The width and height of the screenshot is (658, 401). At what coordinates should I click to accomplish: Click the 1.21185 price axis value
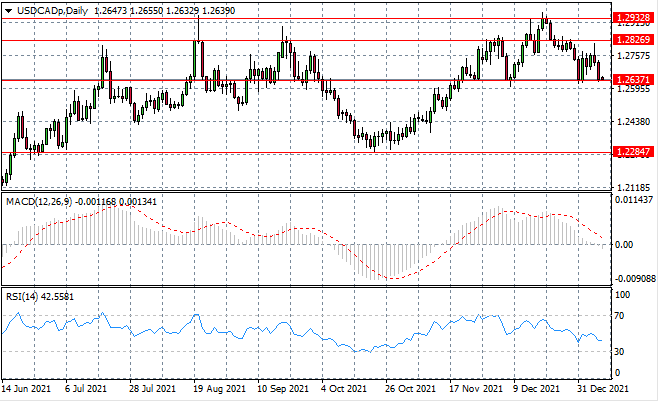(633, 187)
